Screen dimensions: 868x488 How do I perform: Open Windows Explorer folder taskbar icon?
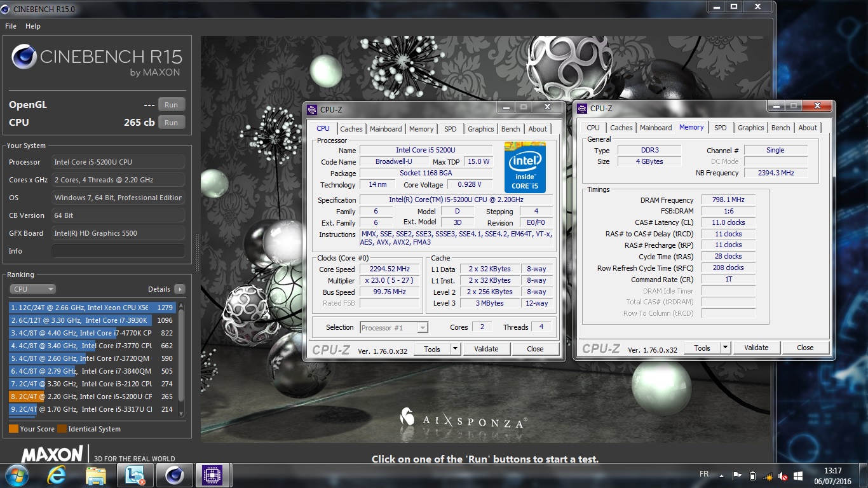95,475
